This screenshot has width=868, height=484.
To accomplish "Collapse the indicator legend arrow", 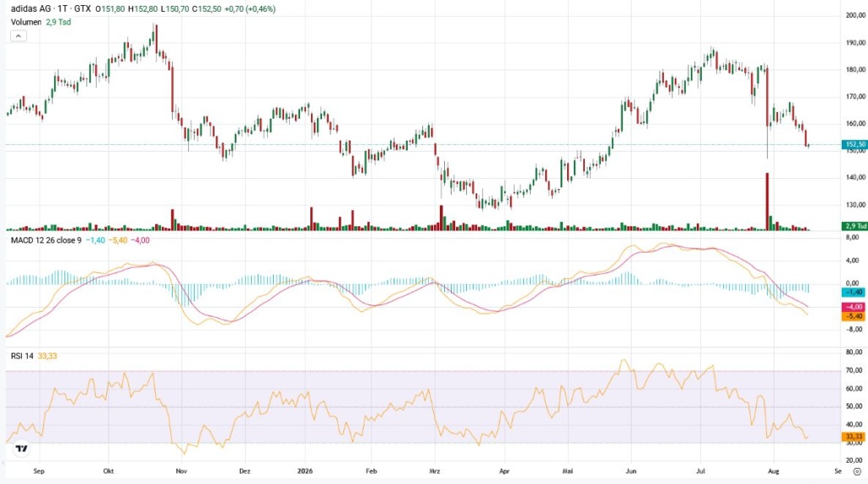I will point(19,36).
